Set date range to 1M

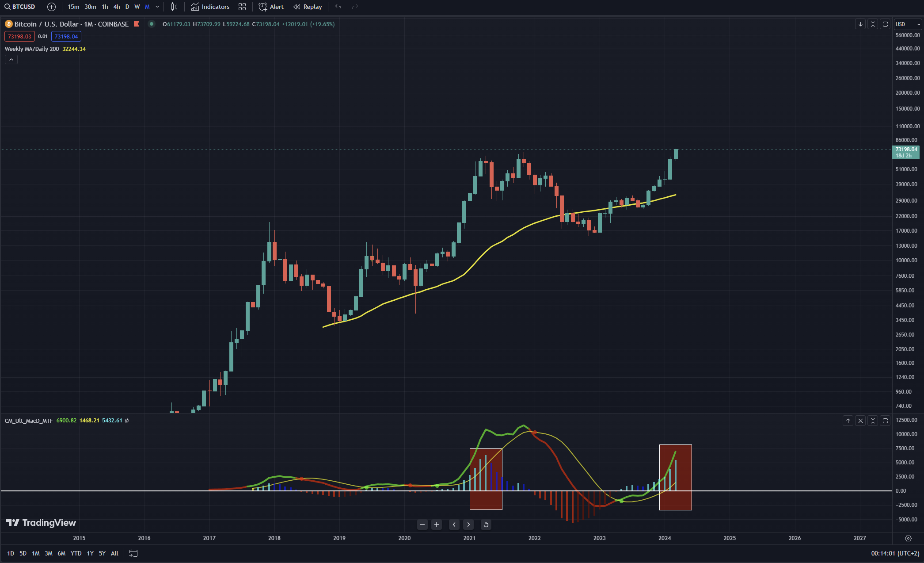36,553
